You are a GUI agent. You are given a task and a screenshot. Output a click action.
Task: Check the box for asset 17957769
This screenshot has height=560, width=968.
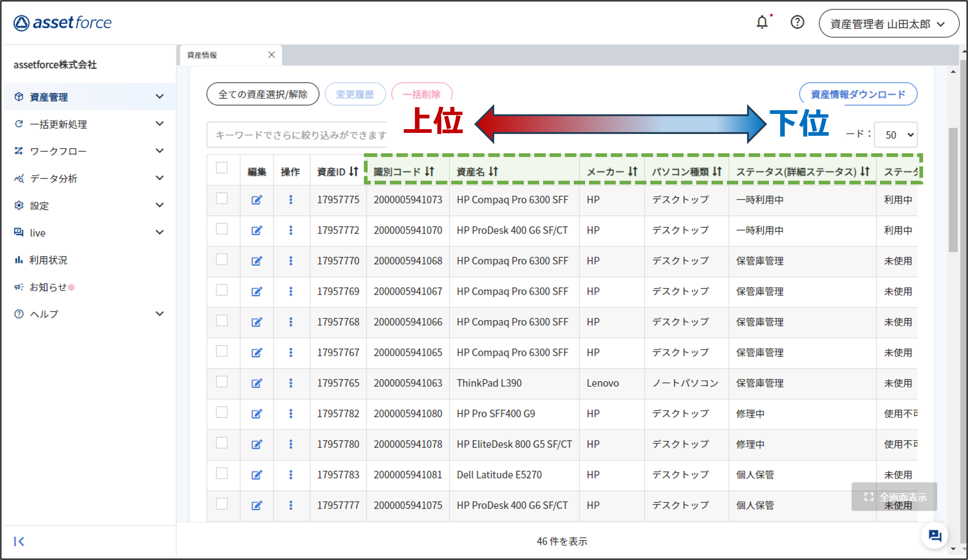point(222,290)
